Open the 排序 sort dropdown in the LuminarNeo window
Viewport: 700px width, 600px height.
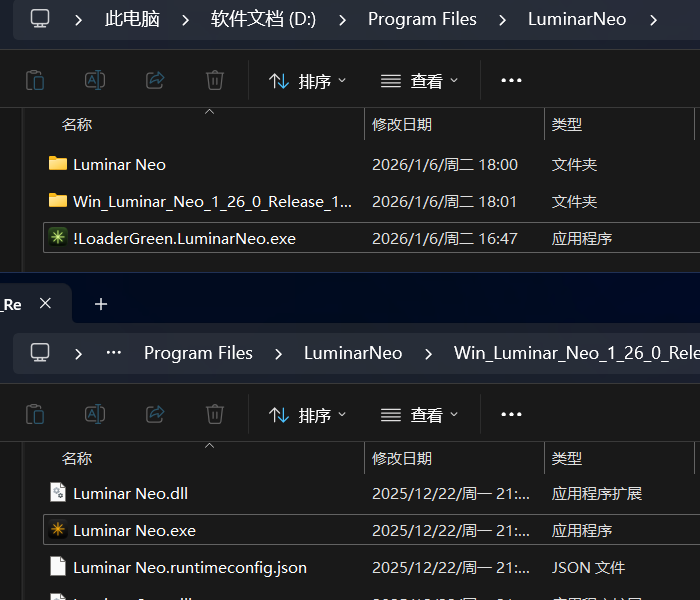[308, 81]
